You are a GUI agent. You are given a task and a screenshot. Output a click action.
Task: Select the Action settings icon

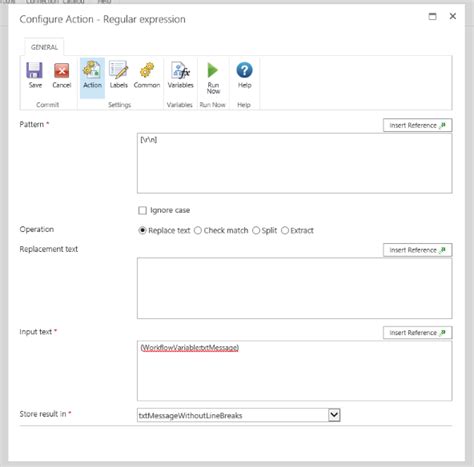(x=92, y=70)
